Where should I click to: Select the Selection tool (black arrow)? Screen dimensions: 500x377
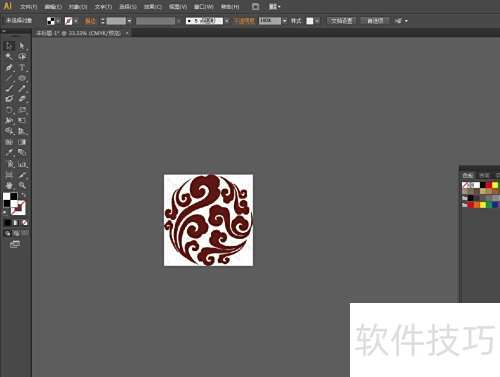point(9,46)
